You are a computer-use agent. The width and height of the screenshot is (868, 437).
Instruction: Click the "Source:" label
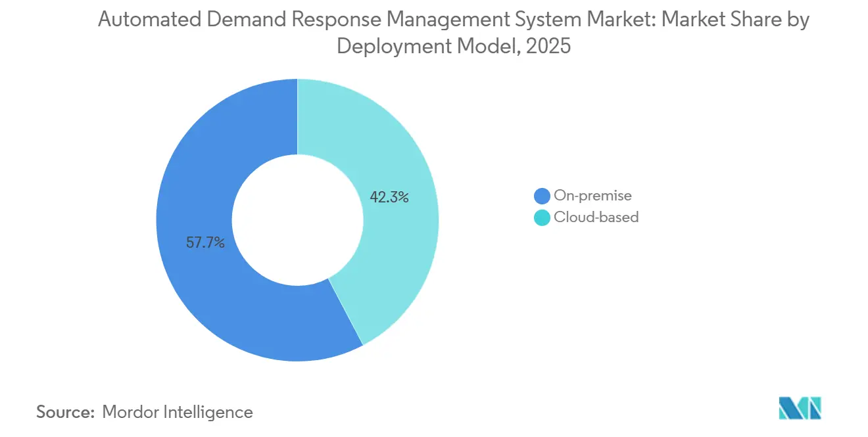(66, 412)
